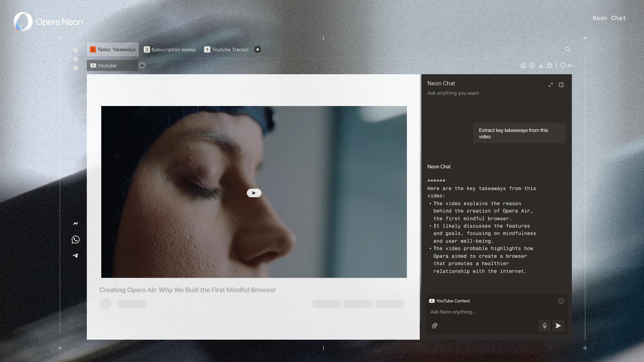Open WhatsApp from the sidebar
The height and width of the screenshot is (362, 644).
[x=75, y=240]
